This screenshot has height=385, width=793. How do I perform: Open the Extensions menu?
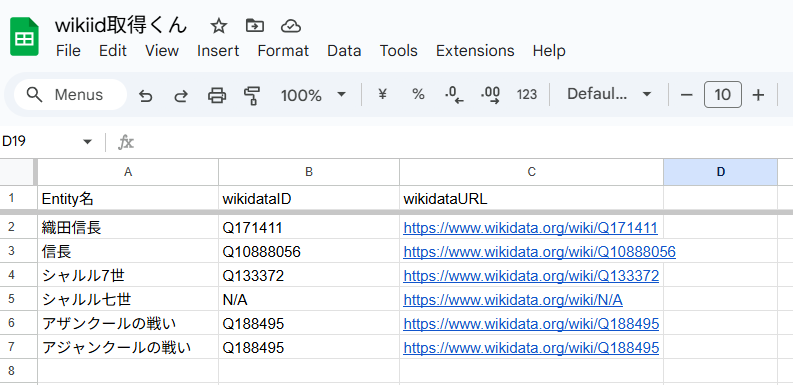[x=475, y=51]
